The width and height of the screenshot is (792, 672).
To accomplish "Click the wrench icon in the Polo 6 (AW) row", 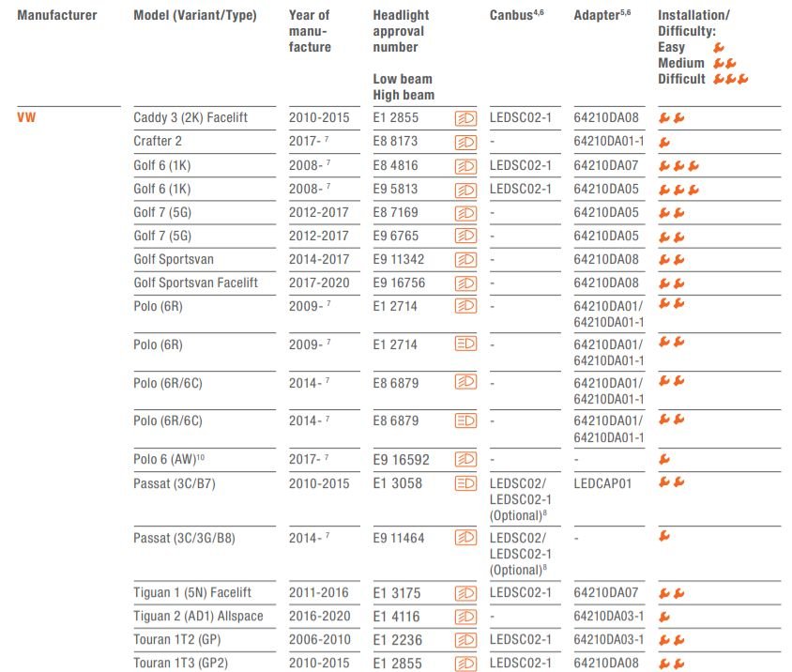I will pos(664,460).
